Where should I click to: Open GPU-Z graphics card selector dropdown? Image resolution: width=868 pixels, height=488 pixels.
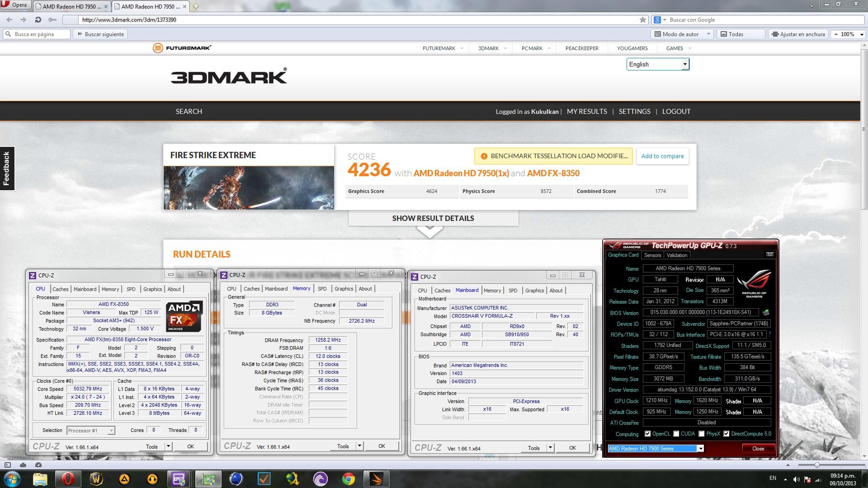point(700,449)
